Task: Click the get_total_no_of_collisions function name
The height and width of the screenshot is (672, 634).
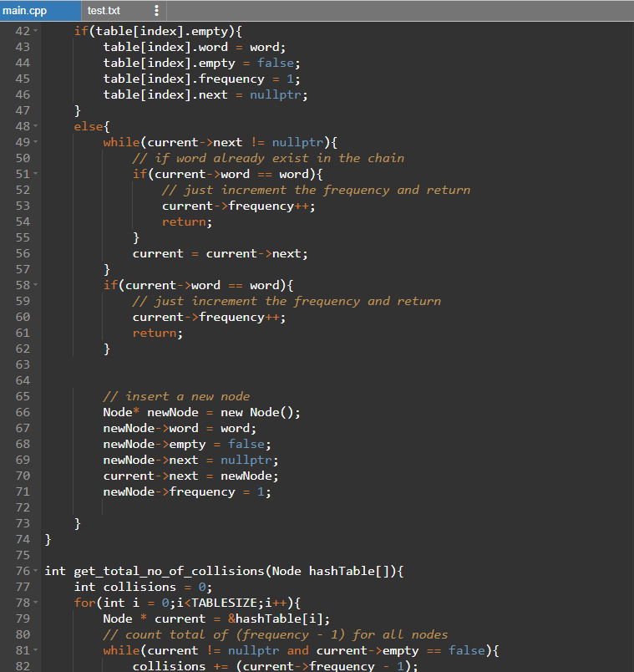Action: click(x=169, y=571)
